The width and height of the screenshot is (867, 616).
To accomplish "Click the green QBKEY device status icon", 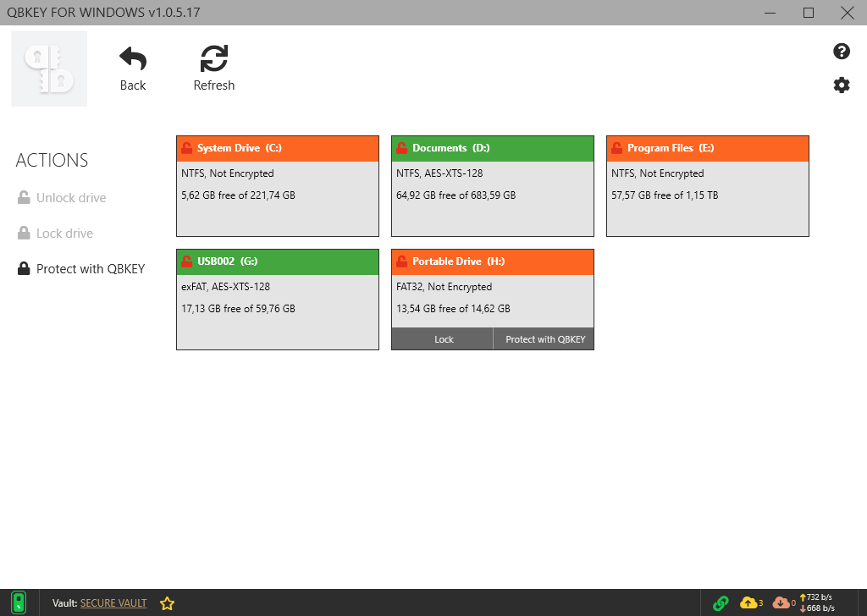I will 19,602.
